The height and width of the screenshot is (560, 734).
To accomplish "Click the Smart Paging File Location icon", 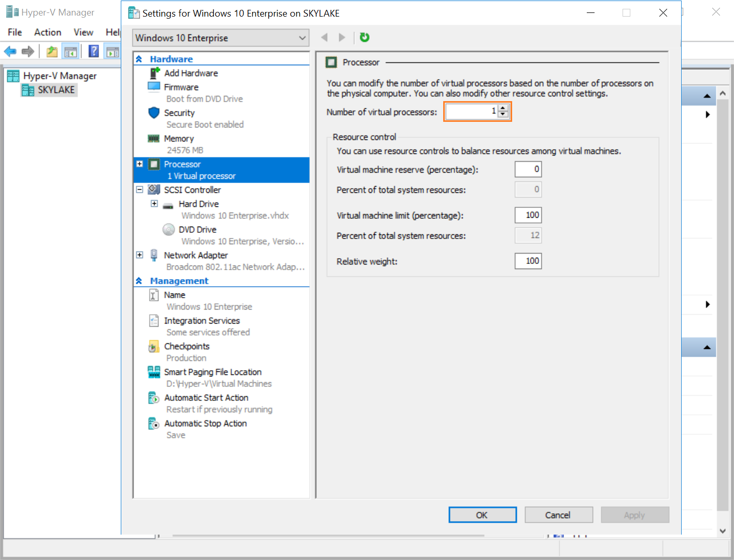I will (x=154, y=372).
